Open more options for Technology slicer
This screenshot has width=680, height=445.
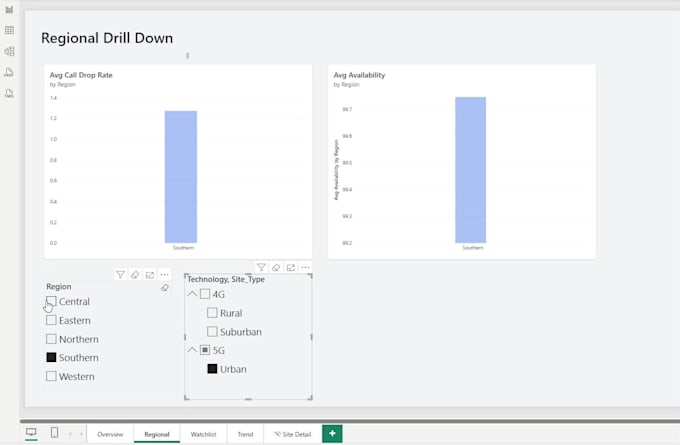pos(305,267)
